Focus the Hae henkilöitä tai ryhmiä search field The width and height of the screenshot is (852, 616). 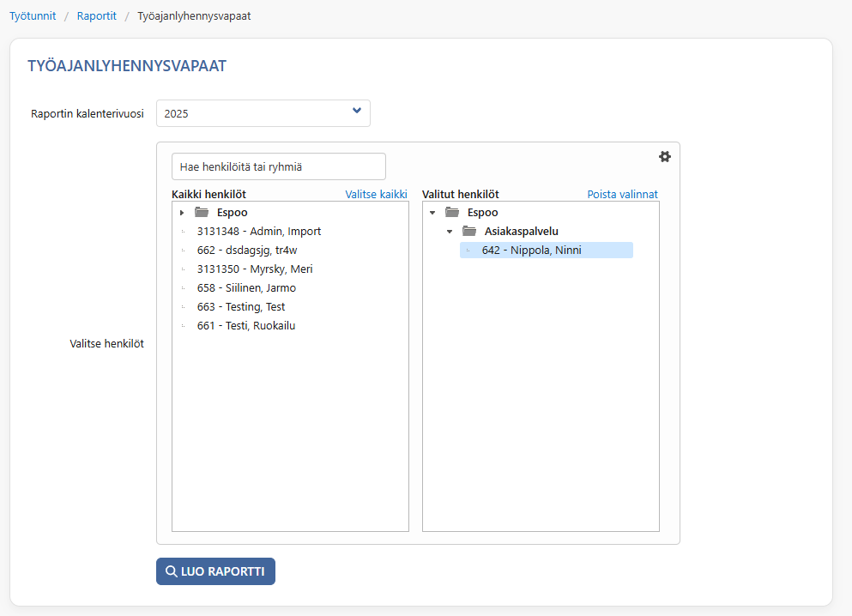279,166
